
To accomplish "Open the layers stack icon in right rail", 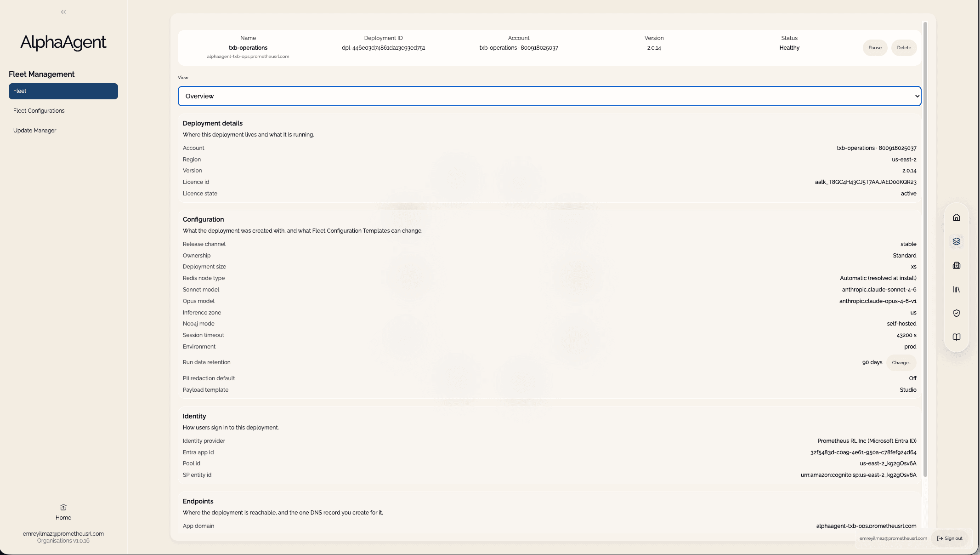I will click(x=957, y=241).
